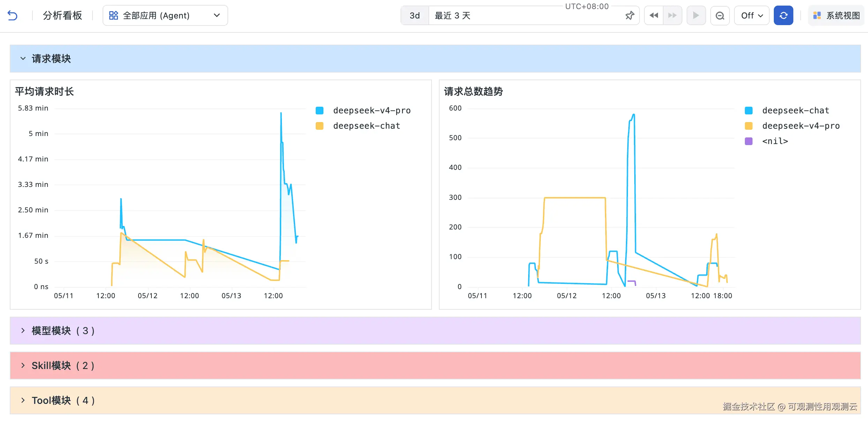Collapse the 请求模块 section
The width and height of the screenshot is (868, 422).
[x=23, y=59]
